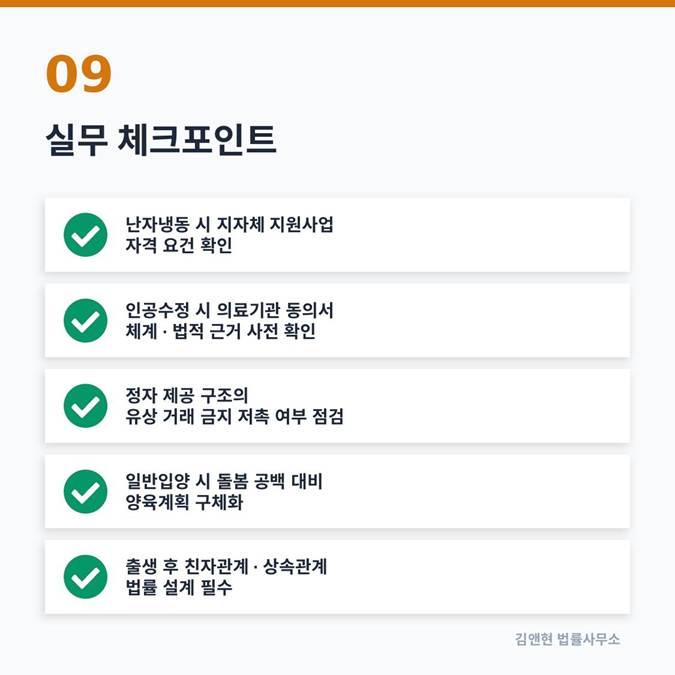Click the line 양육계획 구체화
675x675 pixels.
(185, 503)
